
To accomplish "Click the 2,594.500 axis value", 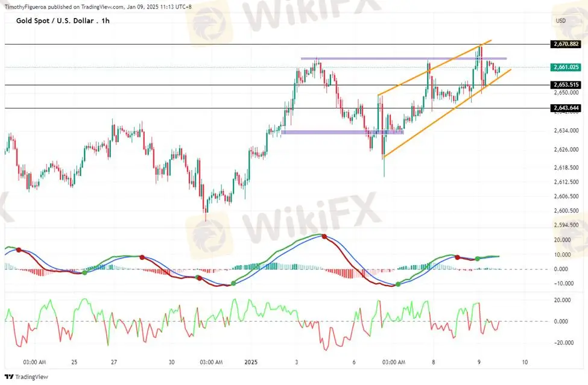I will (566, 225).
